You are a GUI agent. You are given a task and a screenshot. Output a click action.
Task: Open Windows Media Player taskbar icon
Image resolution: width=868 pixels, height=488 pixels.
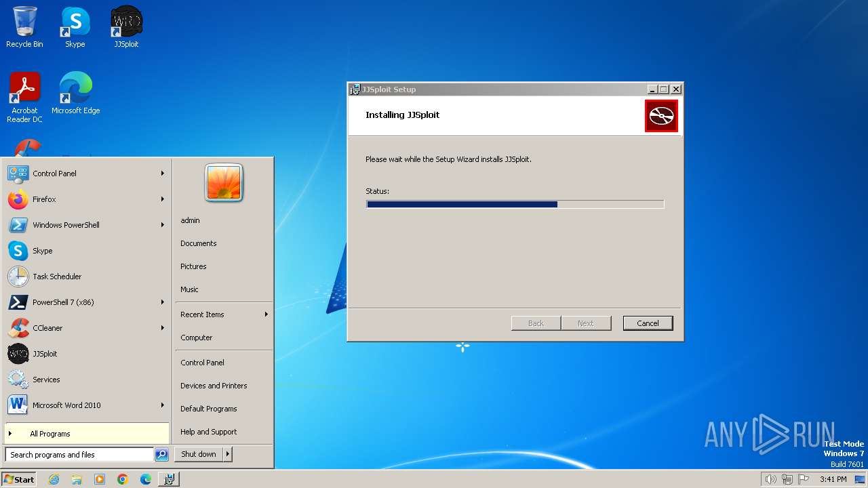pos(100,479)
